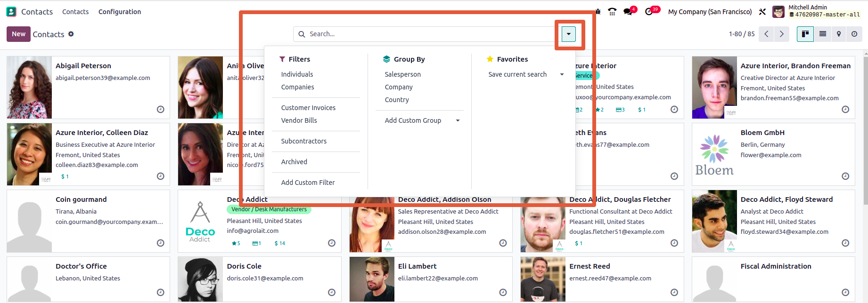Click the Favorites section header
The image size is (868, 303).
[507, 59]
